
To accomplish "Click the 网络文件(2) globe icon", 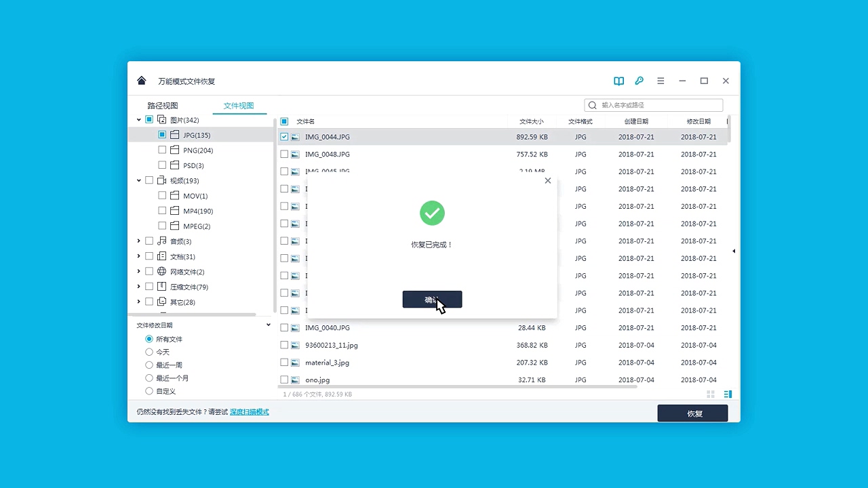I will click(x=162, y=271).
